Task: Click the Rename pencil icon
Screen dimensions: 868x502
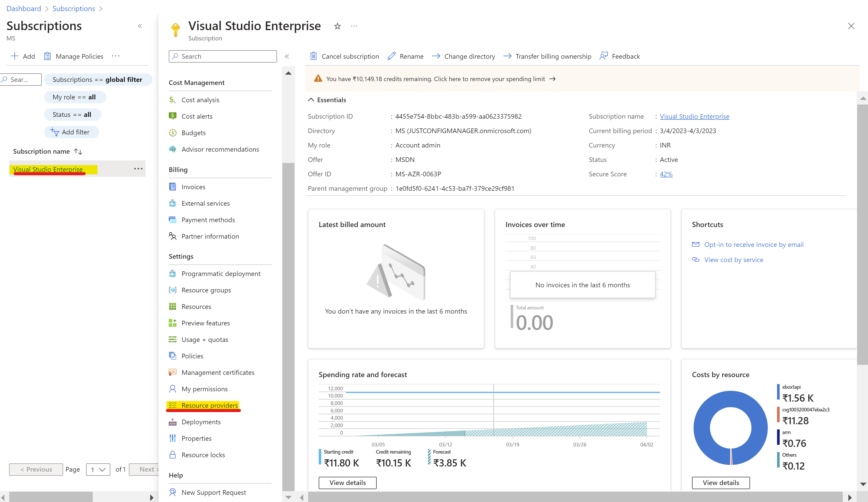Action: coord(391,56)
